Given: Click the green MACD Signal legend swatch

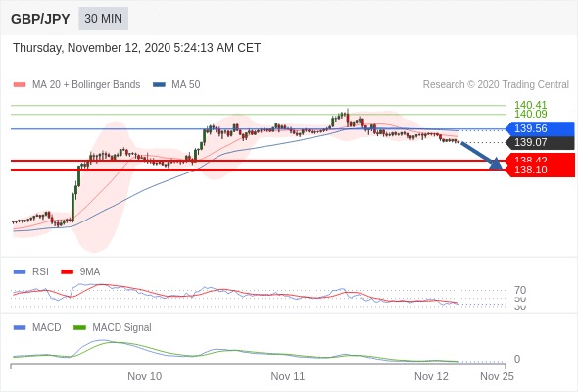Looking at the screenshot, I should 79,327.
